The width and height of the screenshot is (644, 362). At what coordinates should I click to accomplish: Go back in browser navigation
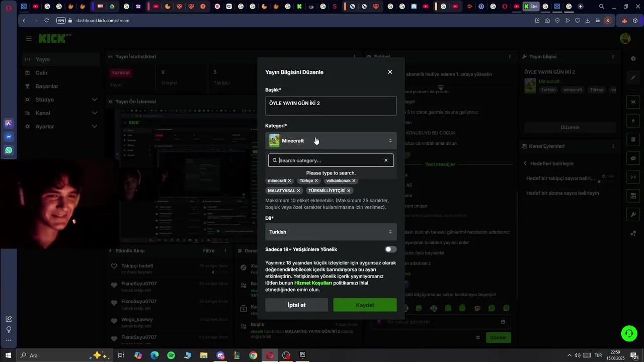(24, 21)
